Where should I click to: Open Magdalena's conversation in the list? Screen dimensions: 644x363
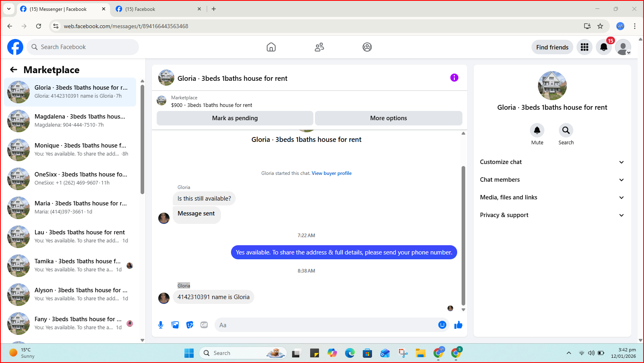click(70, 121)
